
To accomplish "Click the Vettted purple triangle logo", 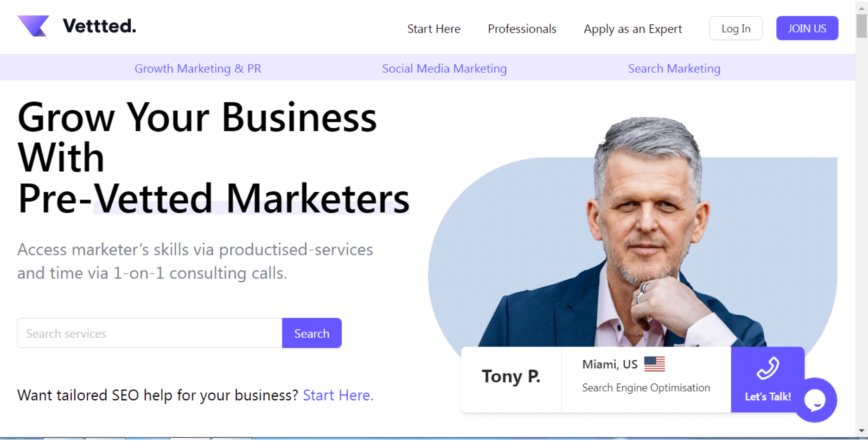I will 33,26.
